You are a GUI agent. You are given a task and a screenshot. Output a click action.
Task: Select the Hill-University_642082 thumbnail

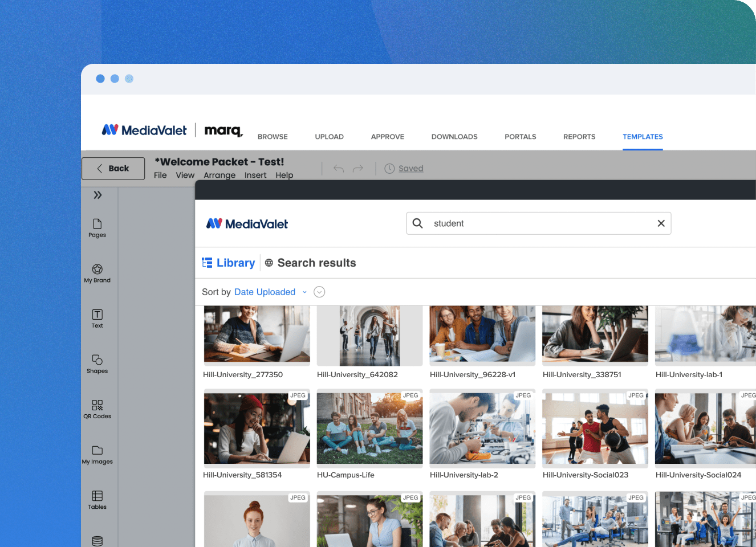point(369,336)
